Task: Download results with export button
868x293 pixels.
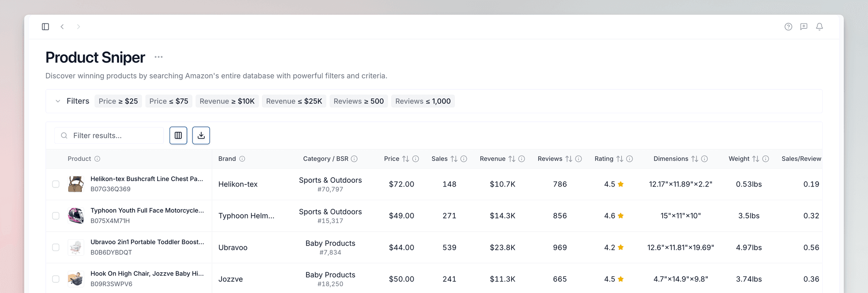Action: [x=201, y=136]
